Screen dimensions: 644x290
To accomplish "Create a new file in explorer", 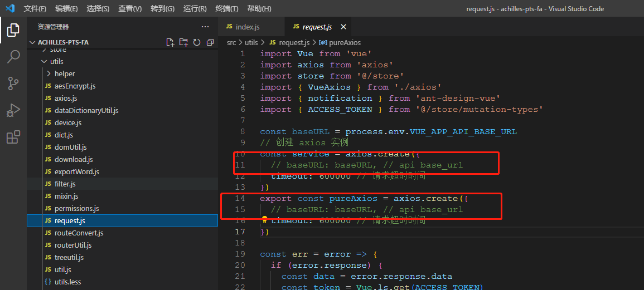I will (170, 42).
